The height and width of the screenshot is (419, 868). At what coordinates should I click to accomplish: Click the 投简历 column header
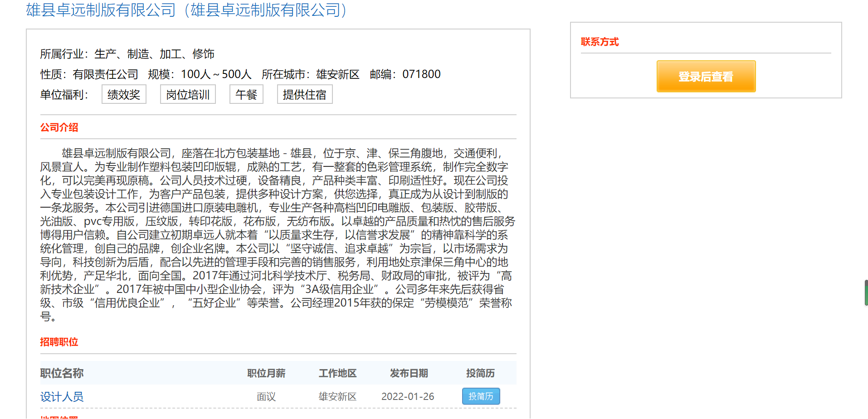(x=481, y=373)
